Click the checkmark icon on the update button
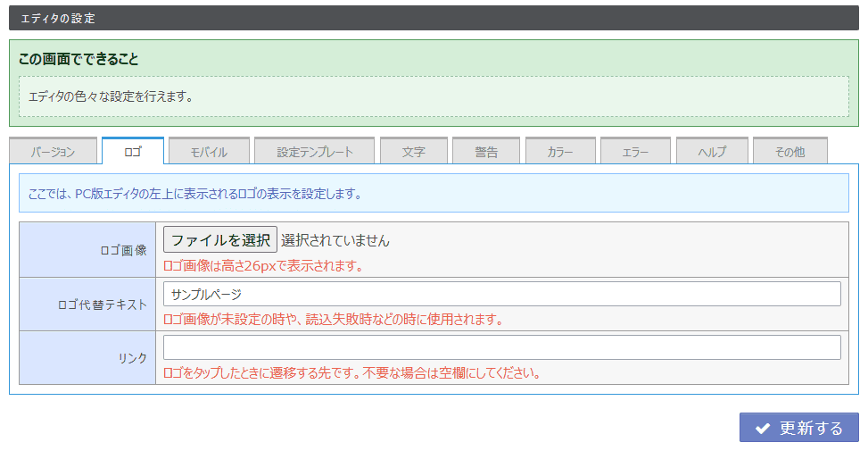The width and height of the screenshot is (868, 459). coord(762,429)
